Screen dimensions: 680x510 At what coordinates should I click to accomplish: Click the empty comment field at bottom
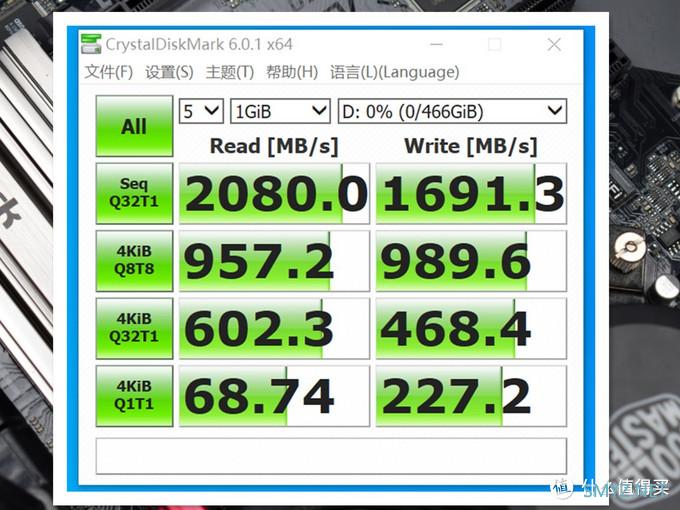point(331,456)
